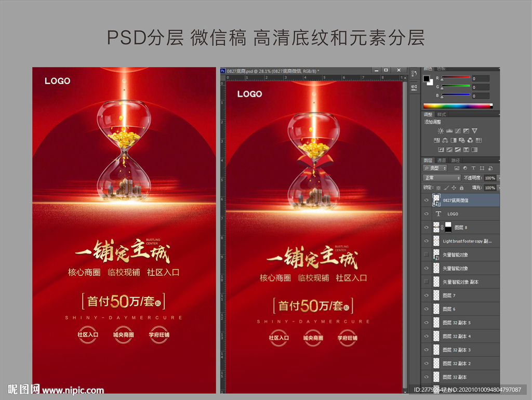Click the foreground color swatch
Screen dimensions: 532x400
[426, 78]
